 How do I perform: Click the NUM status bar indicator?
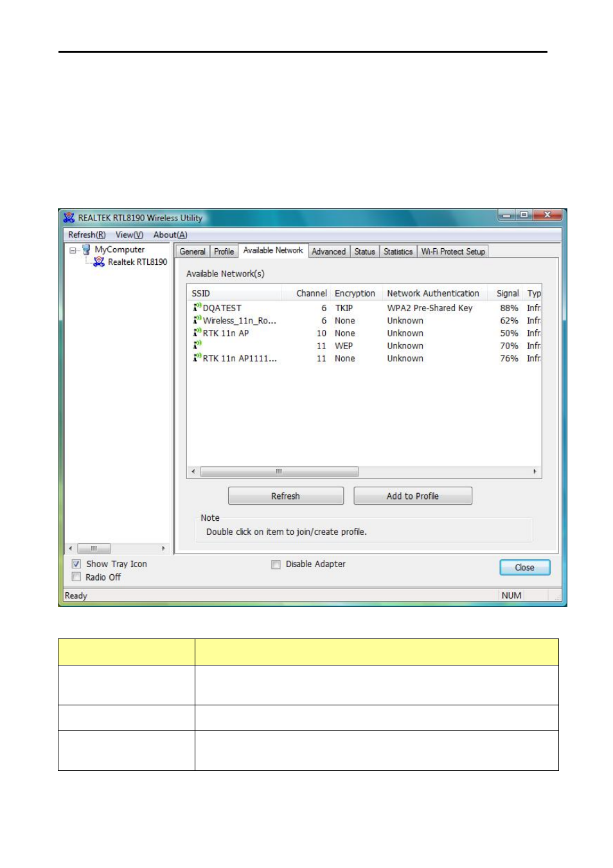click(x=511, y=595)
